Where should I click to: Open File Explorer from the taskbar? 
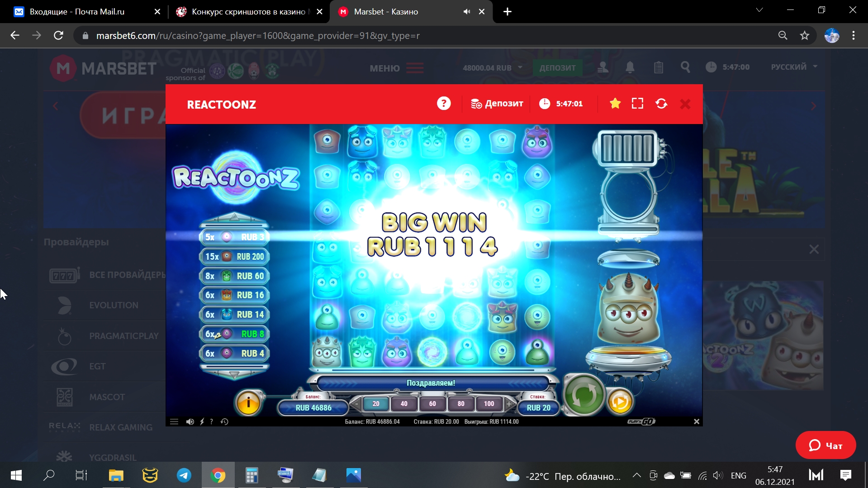(x=116, y=475)
